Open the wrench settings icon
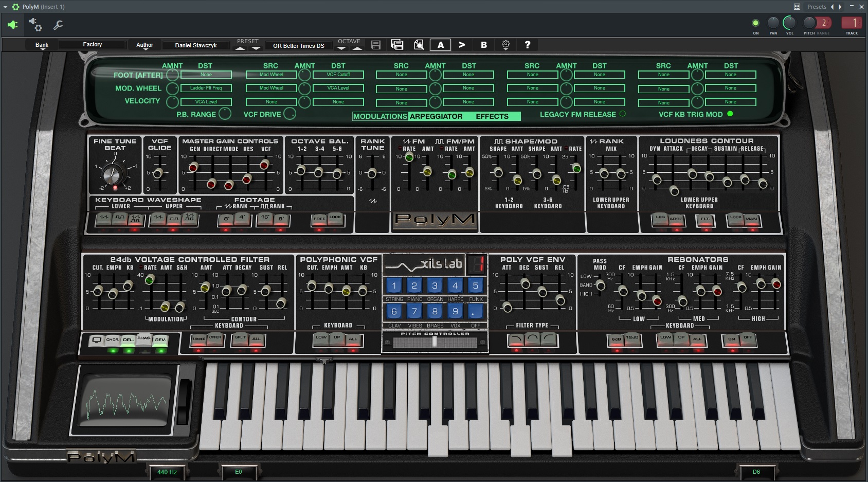Screen dimensions: 868x482 tap(58, 25)
